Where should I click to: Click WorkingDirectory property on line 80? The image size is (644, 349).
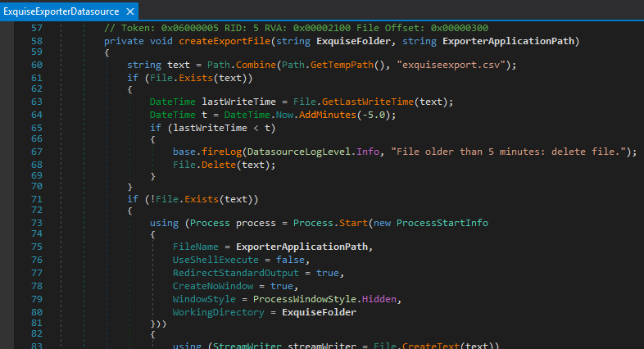pyautogui.click(x=219, y=313)
